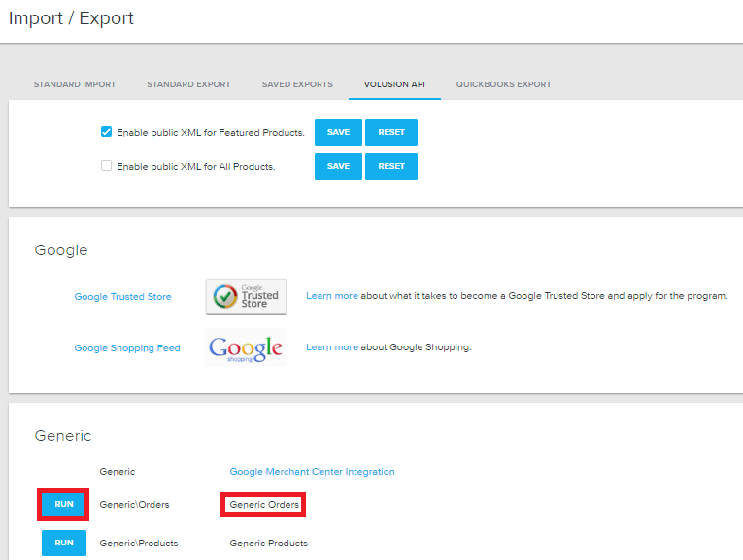Select the Volusion API tab
Image resolution: width=743 pixels, height=560 pixels.
394,84
